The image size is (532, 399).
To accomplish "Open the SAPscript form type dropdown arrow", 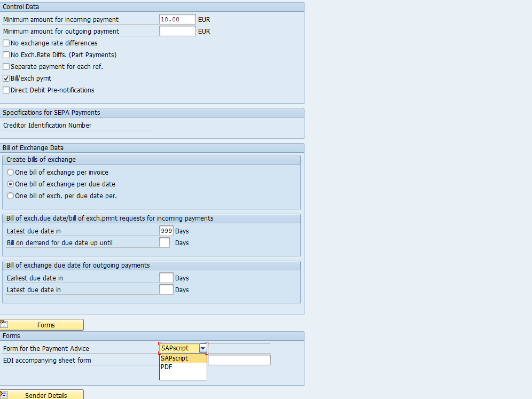I will 203,348.
